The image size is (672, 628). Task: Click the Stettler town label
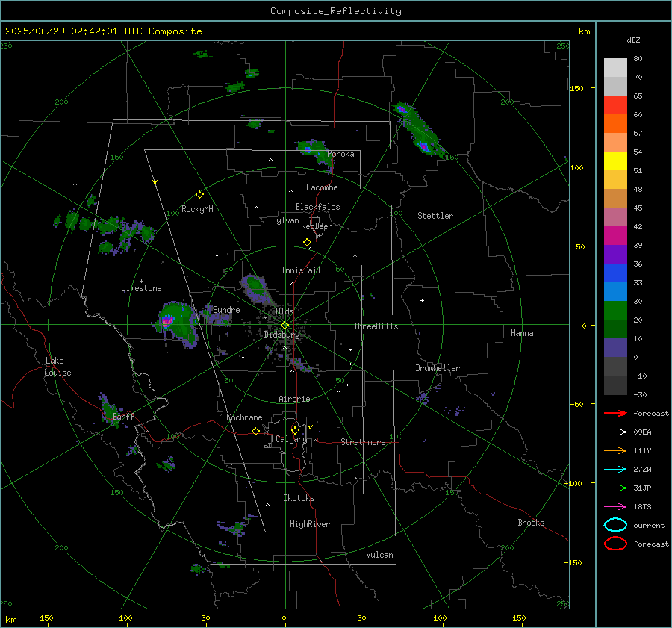point(435,216)
